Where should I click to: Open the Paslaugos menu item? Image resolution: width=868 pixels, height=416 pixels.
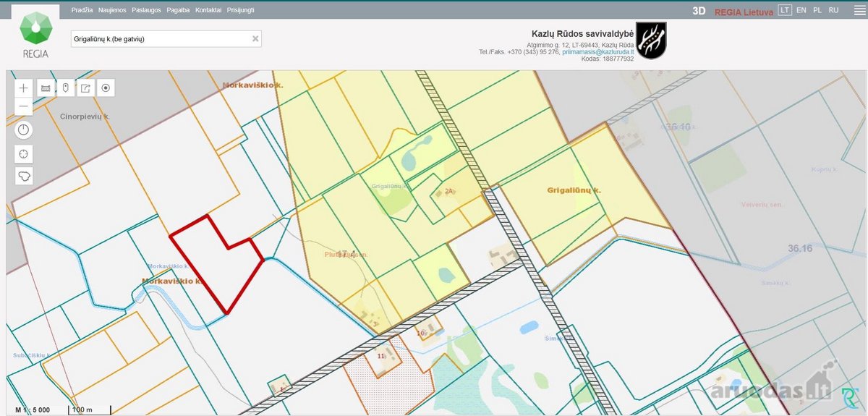[x=147, y=10]
